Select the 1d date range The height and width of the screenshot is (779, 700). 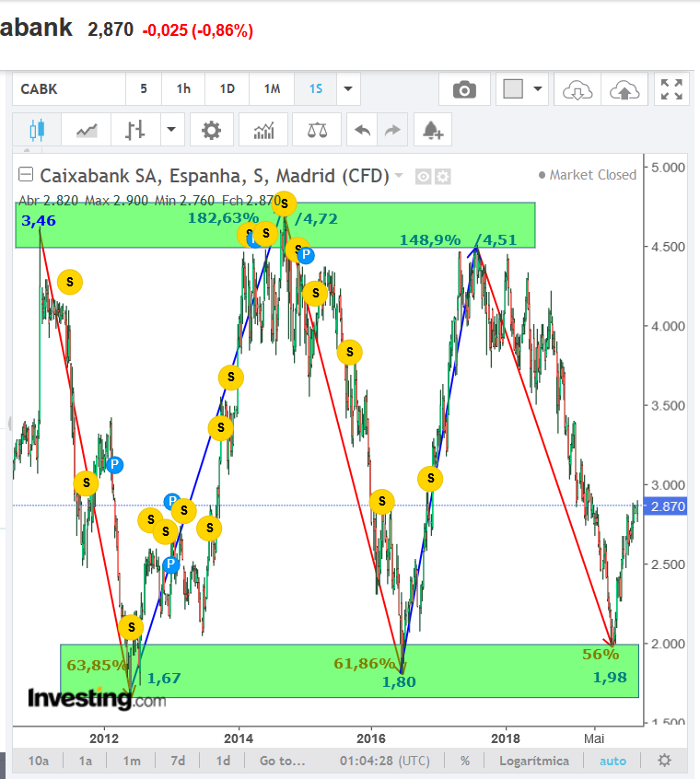[223, 761]
